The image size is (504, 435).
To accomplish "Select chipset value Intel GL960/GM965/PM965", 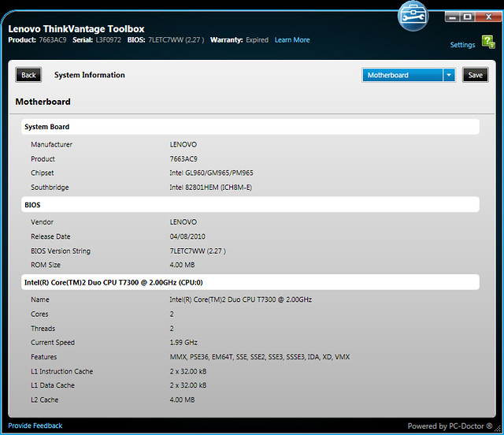I will coord(212,173).
